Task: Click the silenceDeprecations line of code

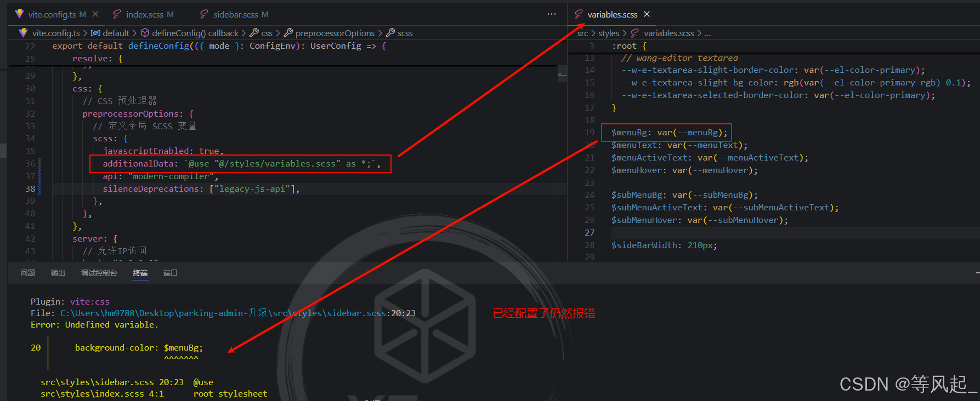Action: [x=201, y=189]
